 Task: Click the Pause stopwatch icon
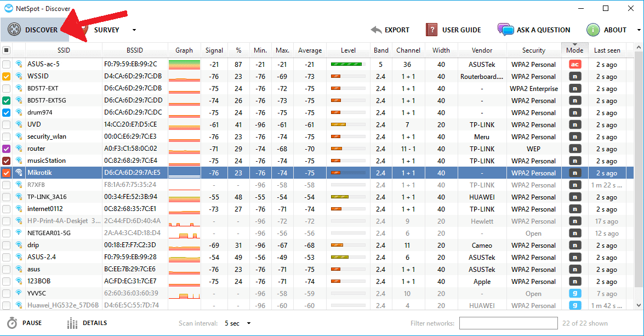click(12, 323)
